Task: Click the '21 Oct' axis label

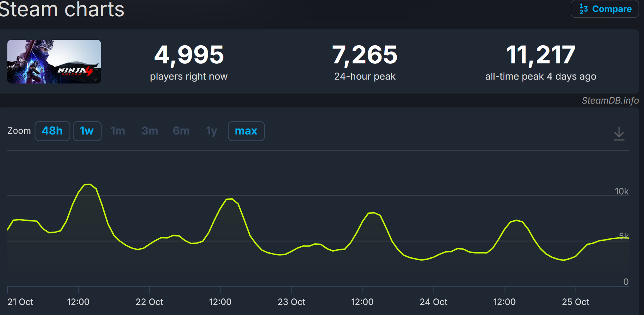Action: point(21,302)
